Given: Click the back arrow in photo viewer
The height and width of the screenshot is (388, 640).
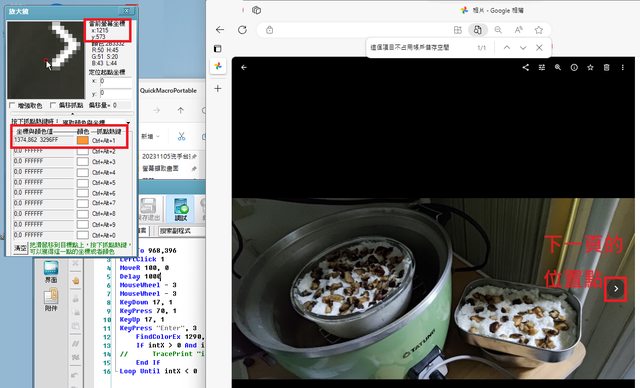Looking at the screenshot, I should (244, 68).
